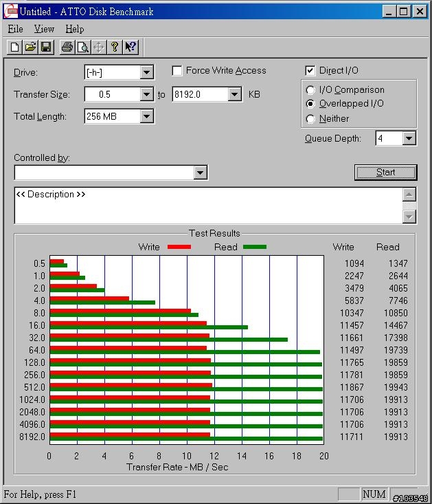Open the Help menu
Viewport: 432px width, 504px height.
[x=75, y=29]
